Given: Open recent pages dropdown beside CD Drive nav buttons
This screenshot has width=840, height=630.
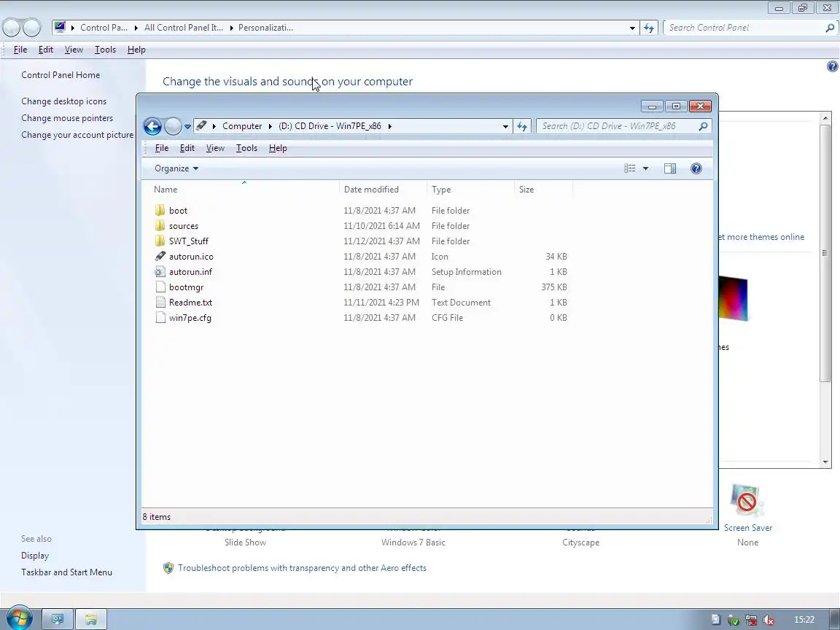Looking at the screenshot, I should (x=187, y=127).
